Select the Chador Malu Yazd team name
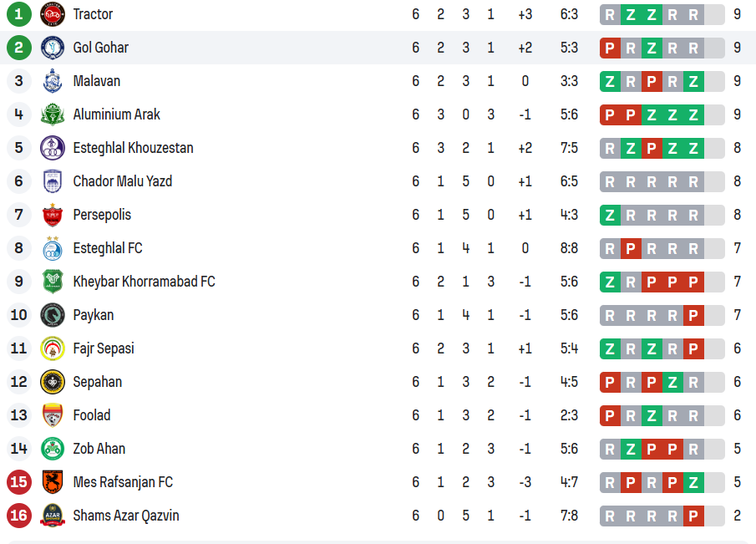Viewport: 756px width, 544px height. [x=122, y=181]
